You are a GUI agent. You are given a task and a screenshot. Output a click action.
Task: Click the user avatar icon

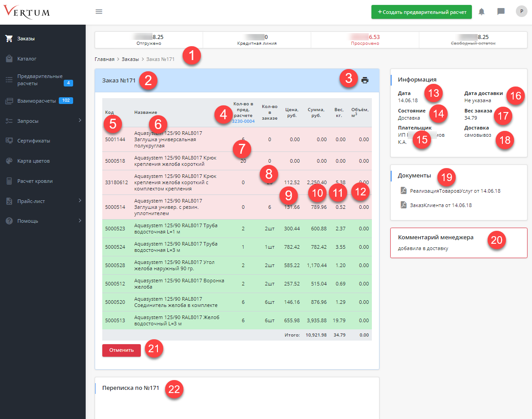click(521, 12)
